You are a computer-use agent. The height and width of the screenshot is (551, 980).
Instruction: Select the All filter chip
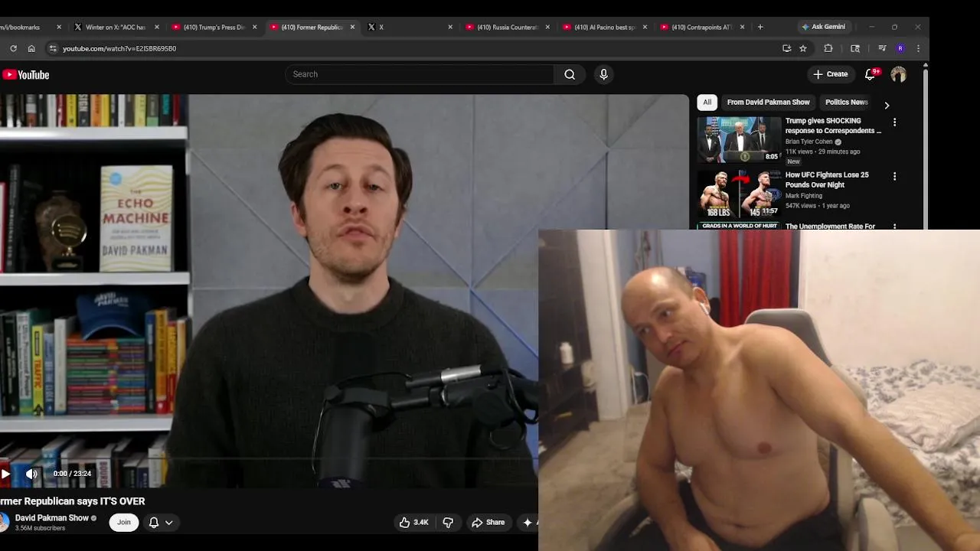pos(707,103)
